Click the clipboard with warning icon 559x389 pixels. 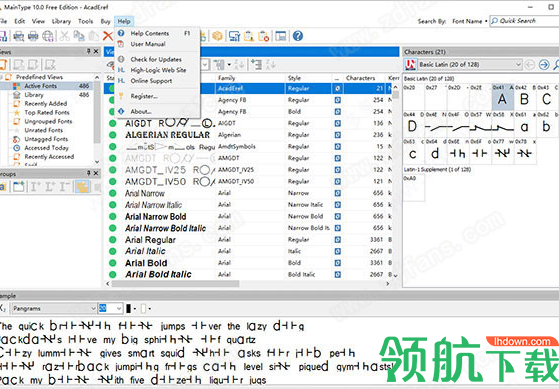tap(249, 36)
